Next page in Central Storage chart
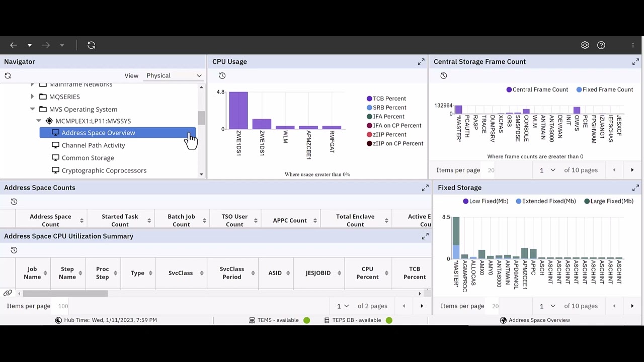This screenshot has width=644, height=362. [632, 170]
